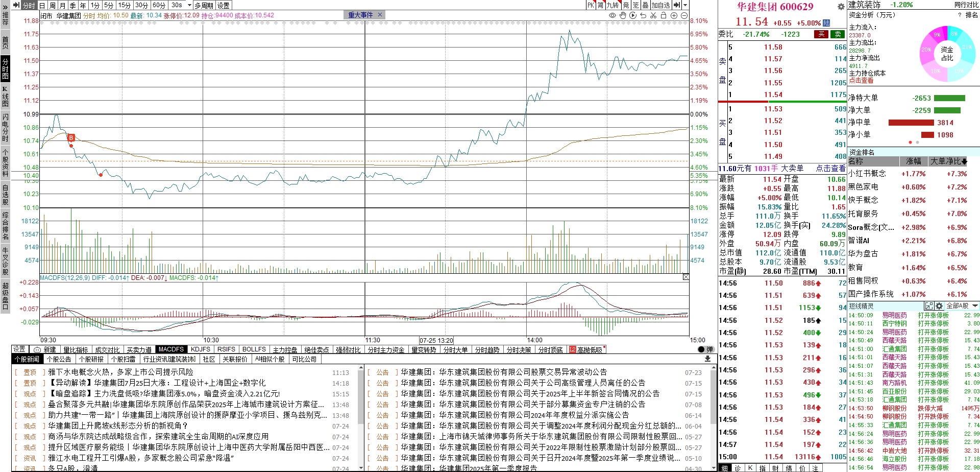Image resolution: width=980 pixels, height=472 pixels.
Task: Toggle the 简 simple view button
Action: (x=600, y=5)
